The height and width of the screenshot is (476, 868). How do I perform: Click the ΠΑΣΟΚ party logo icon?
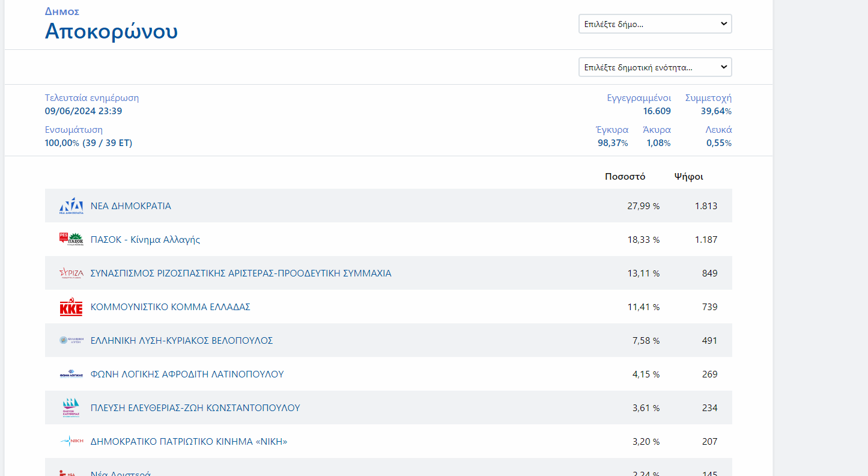(71, 239)
